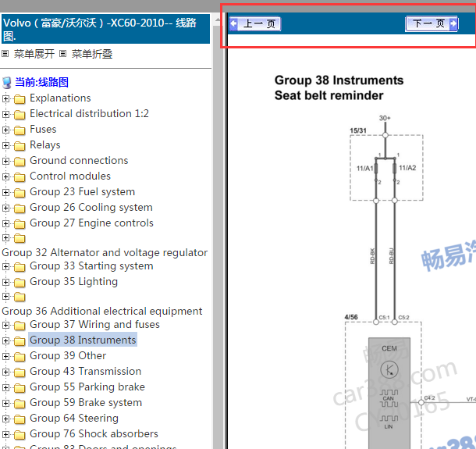Click the Group 36 Additional electrical folder icon
Screen dimensions: 476x449
20,297
